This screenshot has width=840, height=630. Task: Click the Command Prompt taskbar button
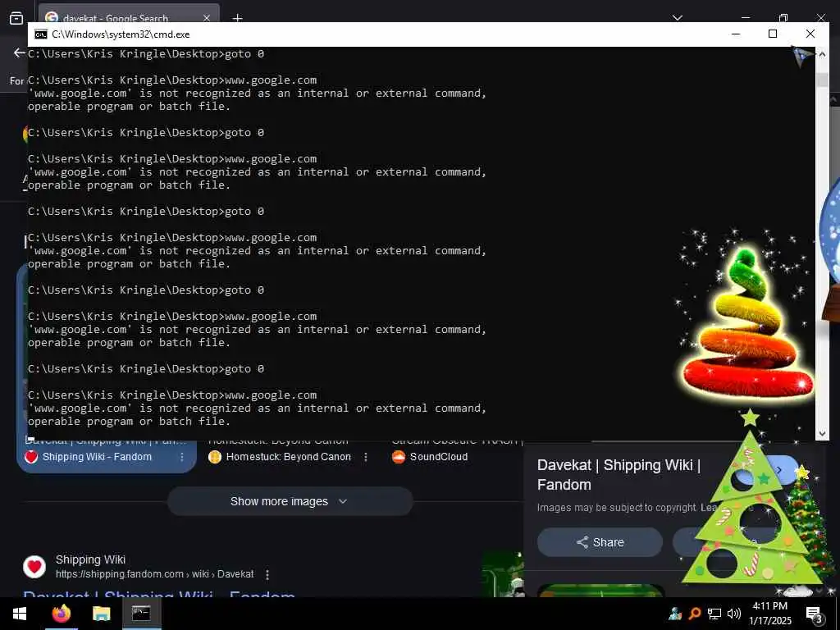coord(141,614)
